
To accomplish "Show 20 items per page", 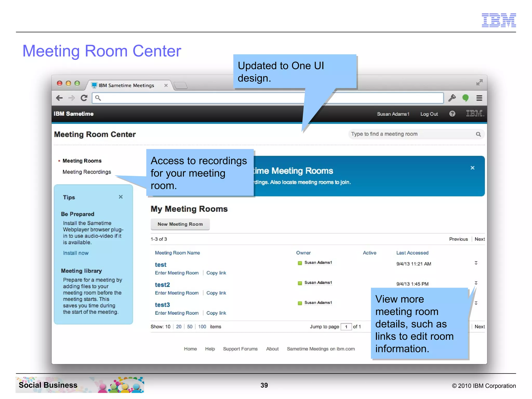I will point(179,327).
